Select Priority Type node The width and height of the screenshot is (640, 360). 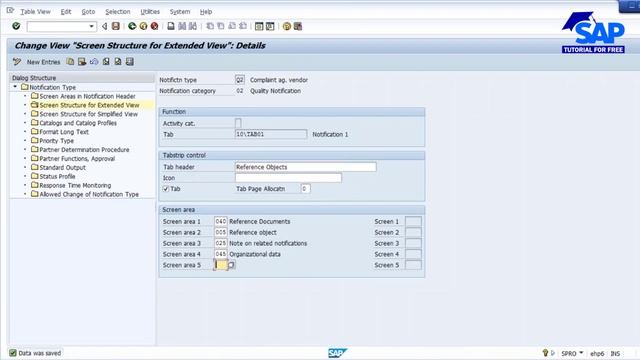(x=57, y=141)
